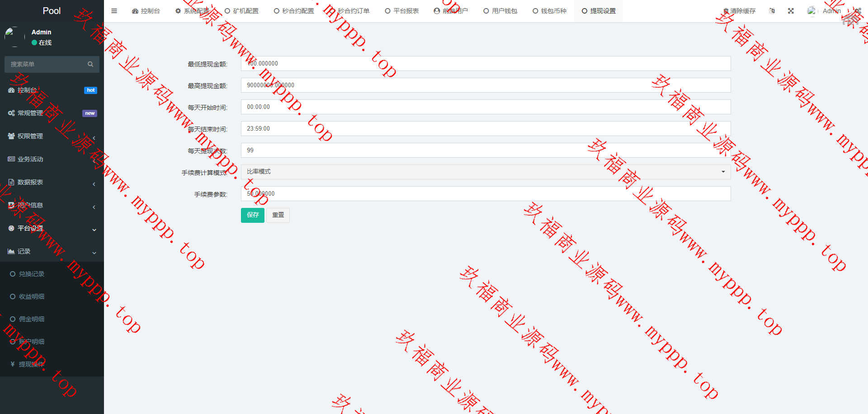Click the Admin avatar in top header
The height and width of the screenshot is (414, 868).
[x=812, y=11]
